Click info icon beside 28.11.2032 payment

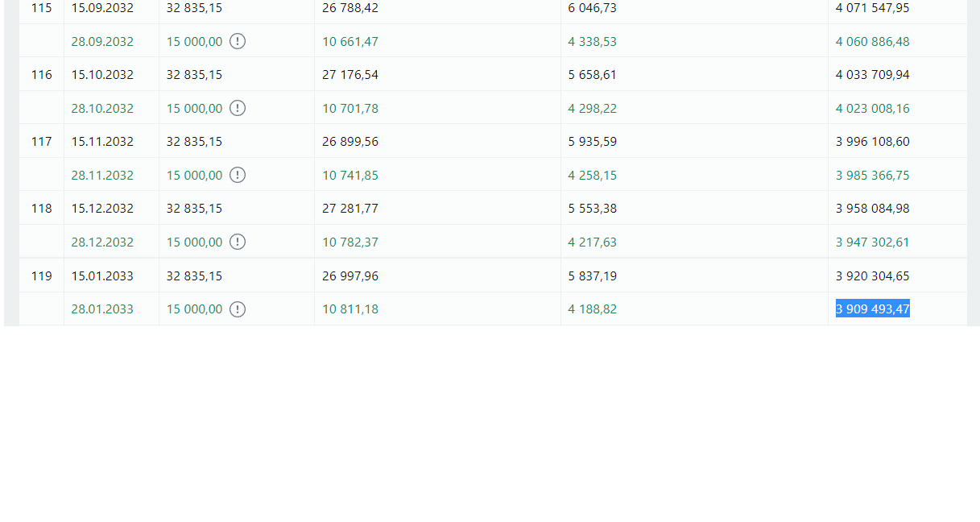tap(238, 175)
